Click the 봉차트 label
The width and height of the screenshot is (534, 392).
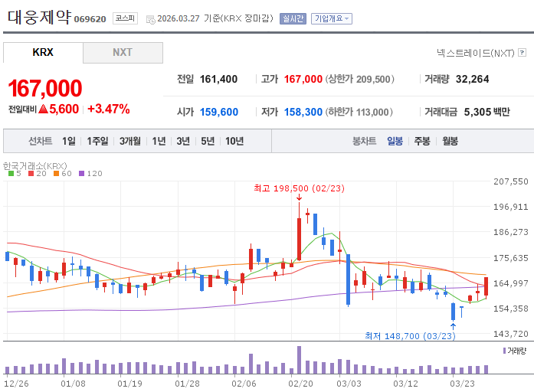[365, 141]
